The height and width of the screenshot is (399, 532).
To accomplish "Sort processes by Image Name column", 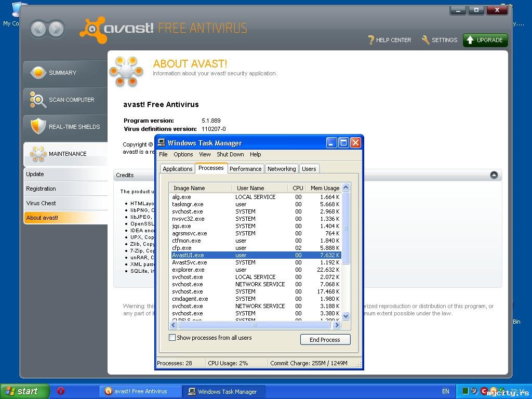I will tap(201, 188).
